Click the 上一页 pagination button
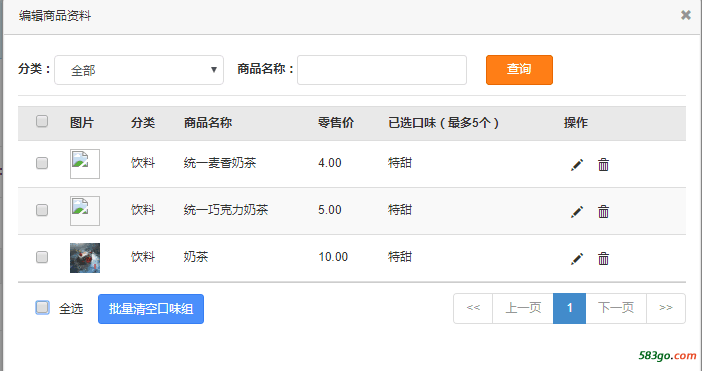702x371 pixels. pos(523,308)
